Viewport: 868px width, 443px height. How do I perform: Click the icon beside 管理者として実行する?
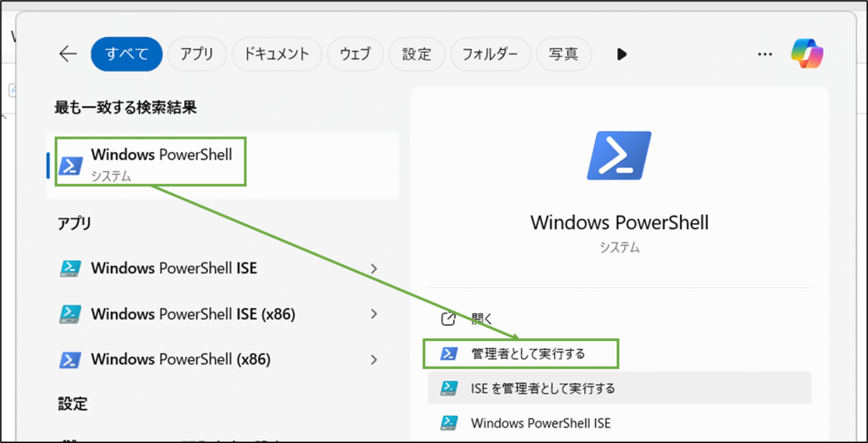[449, 353]
